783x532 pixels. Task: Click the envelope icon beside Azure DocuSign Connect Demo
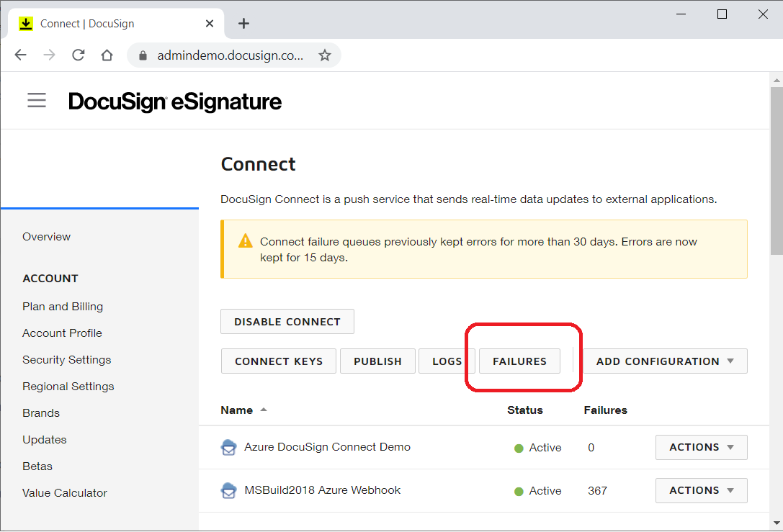pyautogui.click(x=229, y=447)
